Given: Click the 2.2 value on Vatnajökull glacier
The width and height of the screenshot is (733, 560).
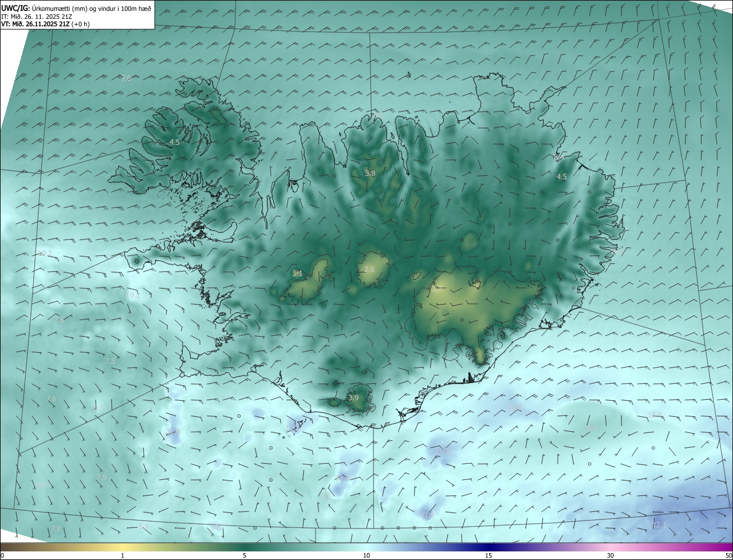Looking at the screenshot, I should (436, 290).
